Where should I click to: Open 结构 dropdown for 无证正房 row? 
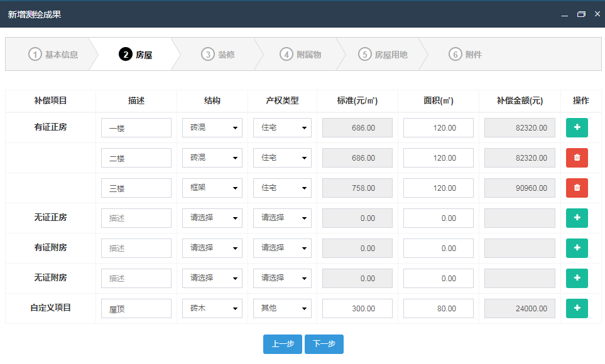coord(212,218)
